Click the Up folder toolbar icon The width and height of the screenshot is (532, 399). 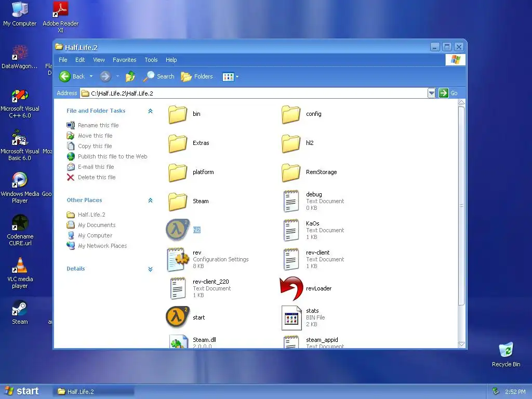(x=130, y=76)
